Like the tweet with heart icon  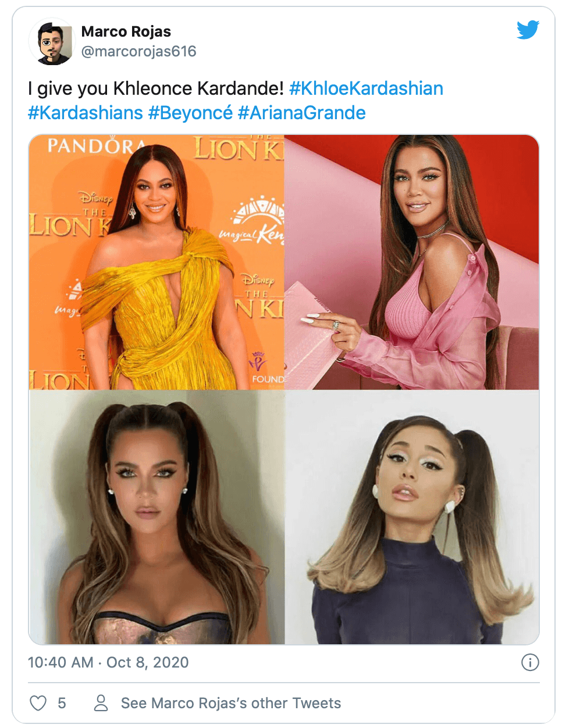coord(38,703)
